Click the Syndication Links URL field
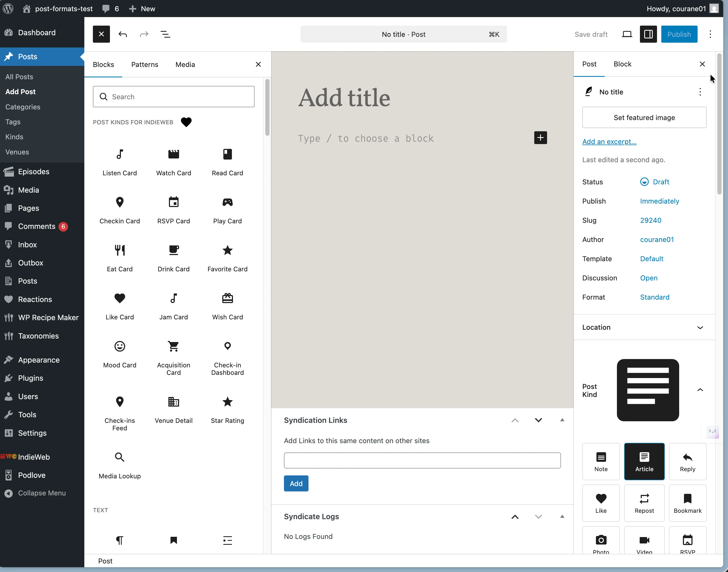 point(422,460)
